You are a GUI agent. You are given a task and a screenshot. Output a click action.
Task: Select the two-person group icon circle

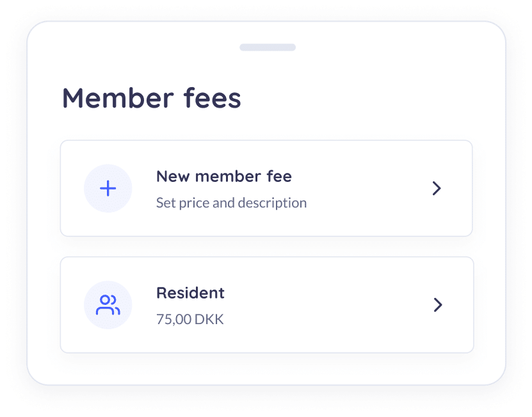coord(108,305)
